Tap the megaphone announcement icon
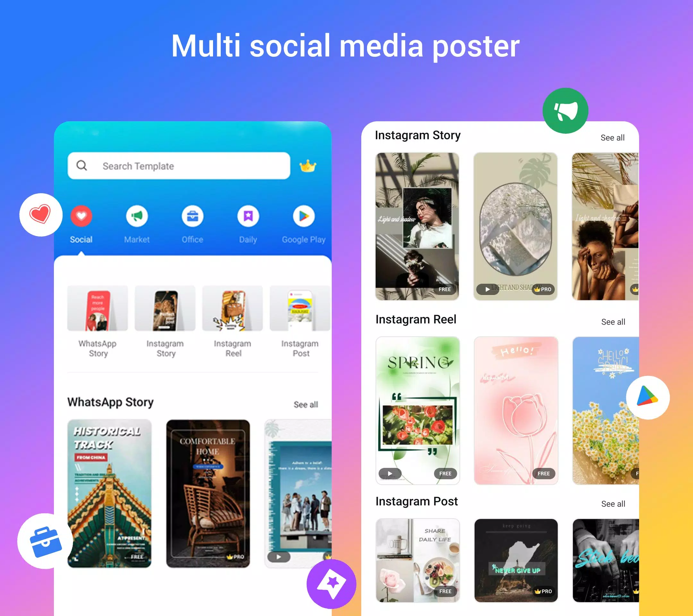The width and height of the screenshot is (693, 616). click(565, 111)
